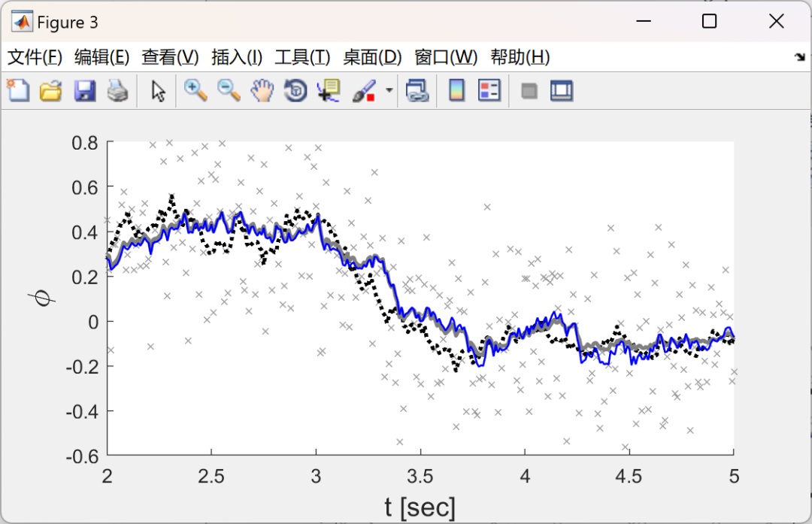This screenshot has height=524, width=812.
Task: Open the 查看(V) menu
Action: 170,57
